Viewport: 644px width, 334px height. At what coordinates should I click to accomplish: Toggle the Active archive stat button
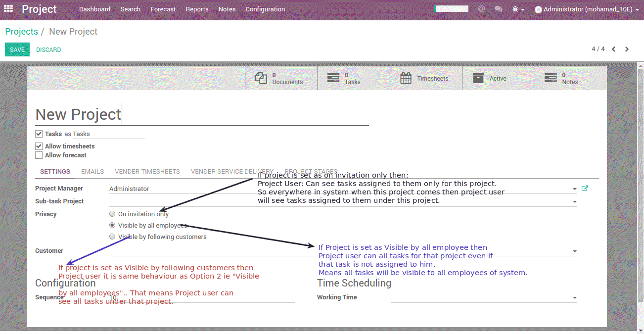pos(499,78)
